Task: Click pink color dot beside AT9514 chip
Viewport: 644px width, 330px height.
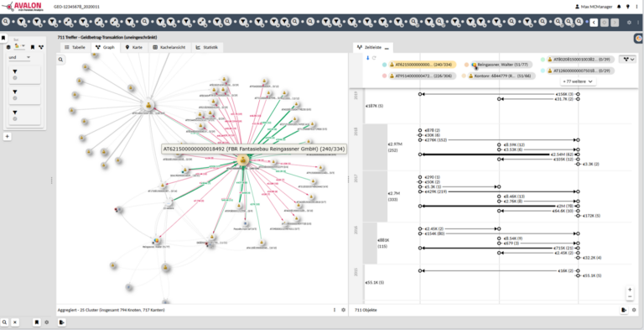Action: point(384,76)
